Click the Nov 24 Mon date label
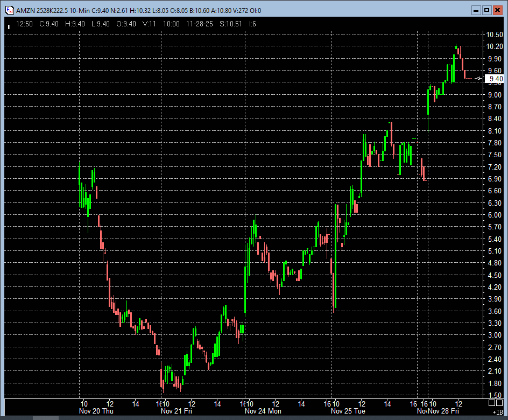Viewport: 508px width, 420px height. (263, 411)
